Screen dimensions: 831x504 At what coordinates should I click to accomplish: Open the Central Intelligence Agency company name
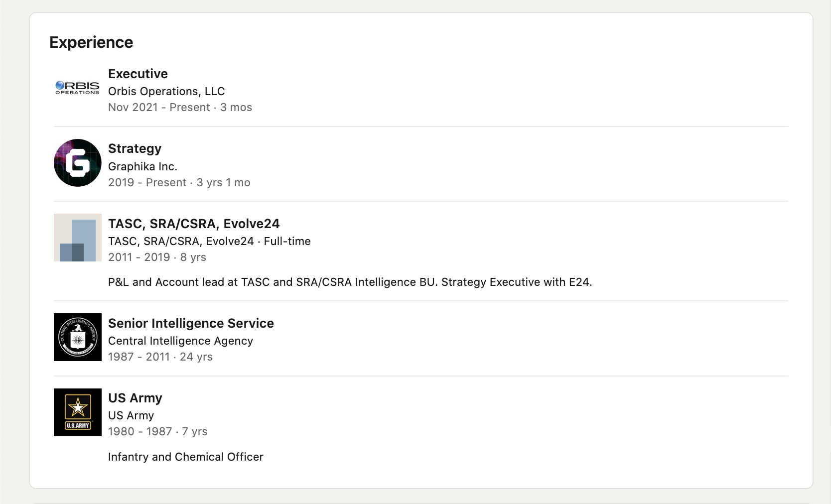point(180,341)
